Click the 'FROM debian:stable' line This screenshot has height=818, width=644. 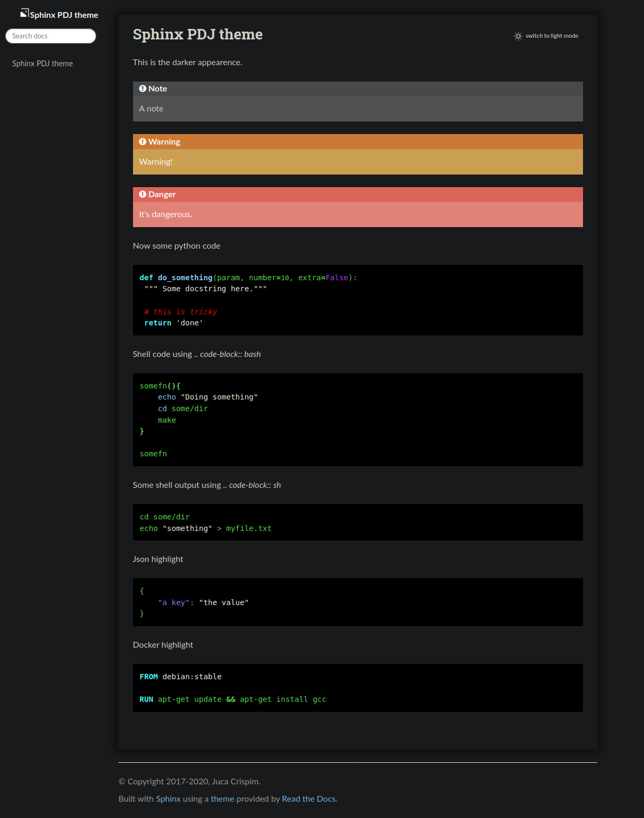180,677
